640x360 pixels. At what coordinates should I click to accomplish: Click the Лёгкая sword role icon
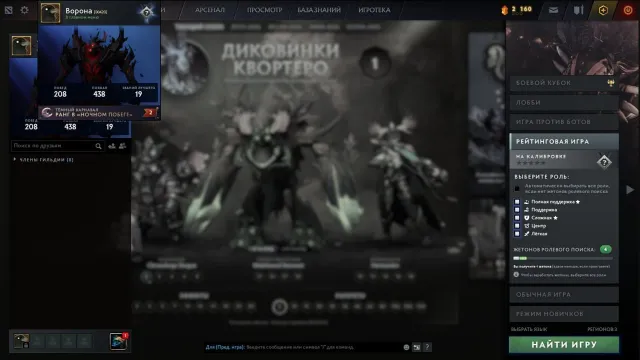coord(527,234)
